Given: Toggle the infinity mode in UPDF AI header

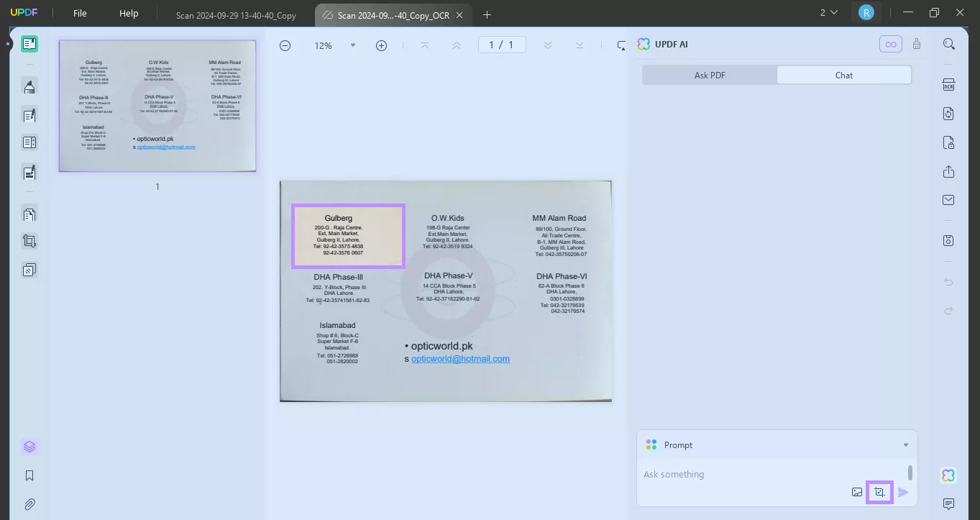Looking at the screenshot, I should pos(890,44).
